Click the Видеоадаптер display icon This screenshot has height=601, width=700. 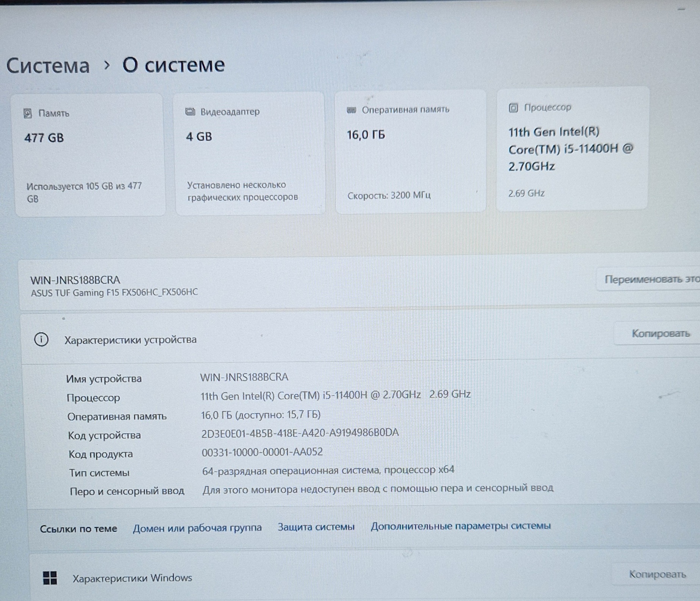(x=190, y=111)
